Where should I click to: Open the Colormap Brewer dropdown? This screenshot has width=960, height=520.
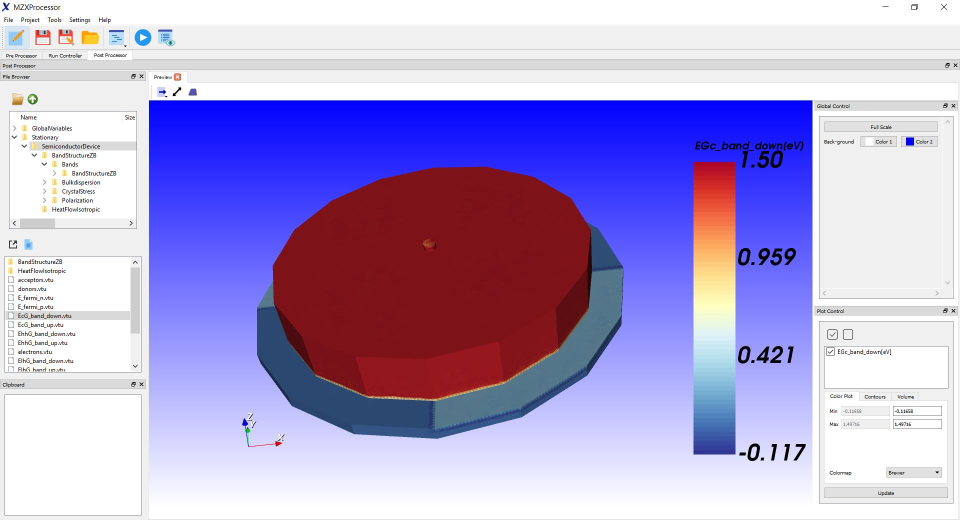coord(913,473)
